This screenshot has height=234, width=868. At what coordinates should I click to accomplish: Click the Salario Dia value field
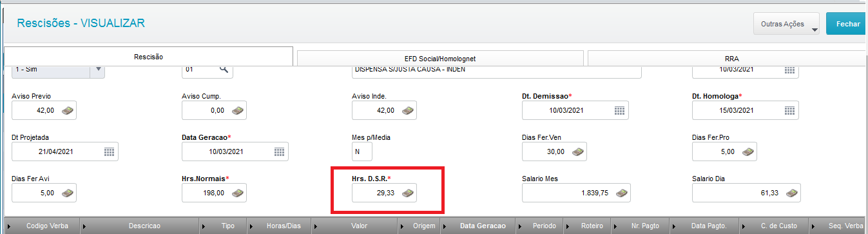pos(746,192)
